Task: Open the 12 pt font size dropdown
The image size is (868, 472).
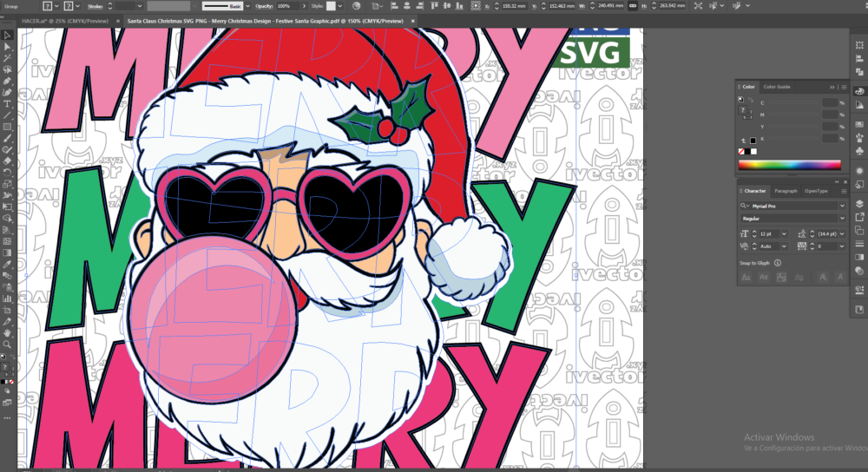Action: (783, 234)
